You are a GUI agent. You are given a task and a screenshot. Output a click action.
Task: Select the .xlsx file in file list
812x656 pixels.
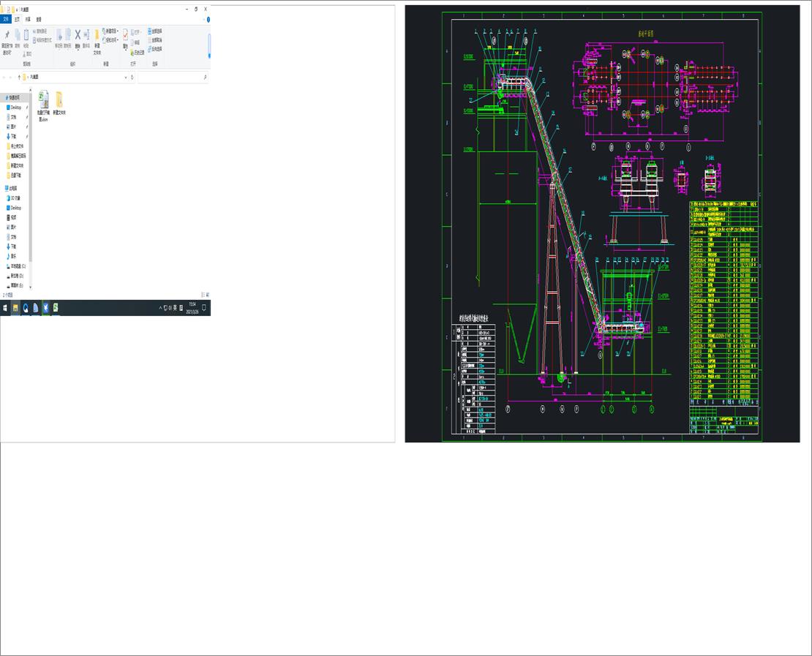coord(43,106)
